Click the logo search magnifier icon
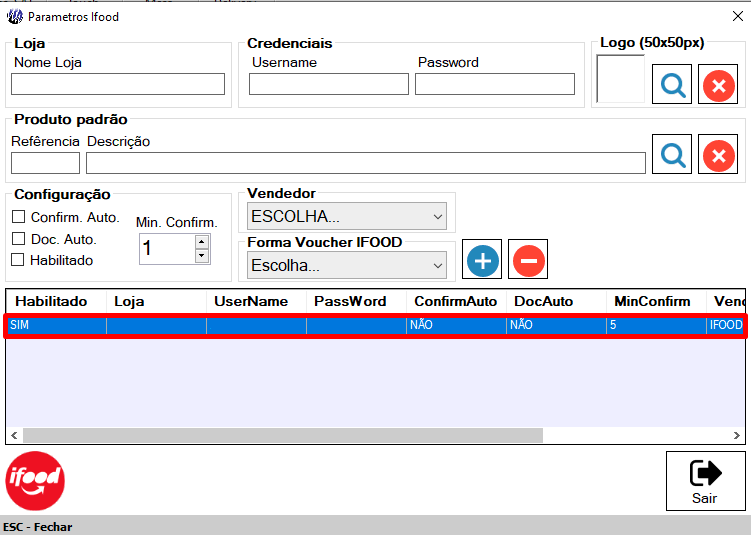This screenshot has width=751, height=535. click(671, 84)
